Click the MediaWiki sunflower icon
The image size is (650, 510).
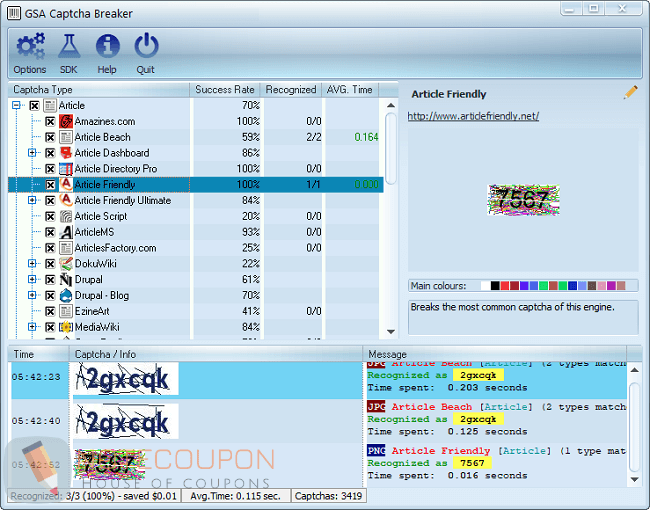click(66, 327)
